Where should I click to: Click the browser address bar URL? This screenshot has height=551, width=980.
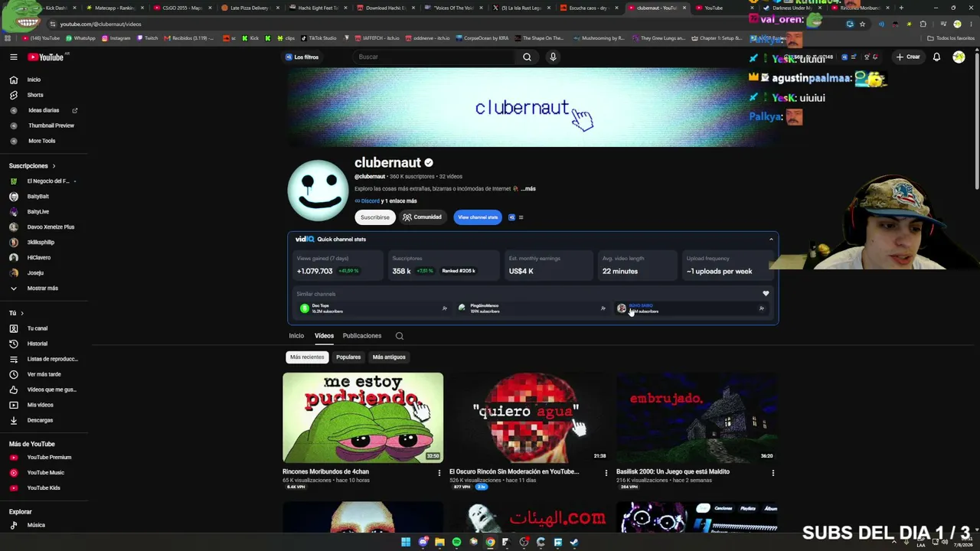[100, 24]
